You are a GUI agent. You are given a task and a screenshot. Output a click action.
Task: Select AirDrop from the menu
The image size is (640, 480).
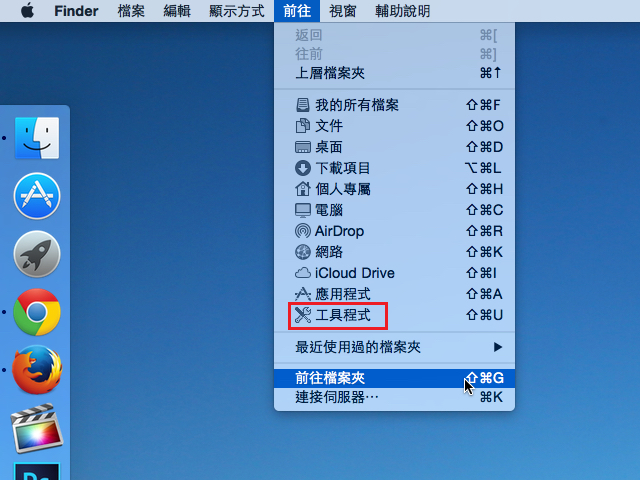point(339,231)
